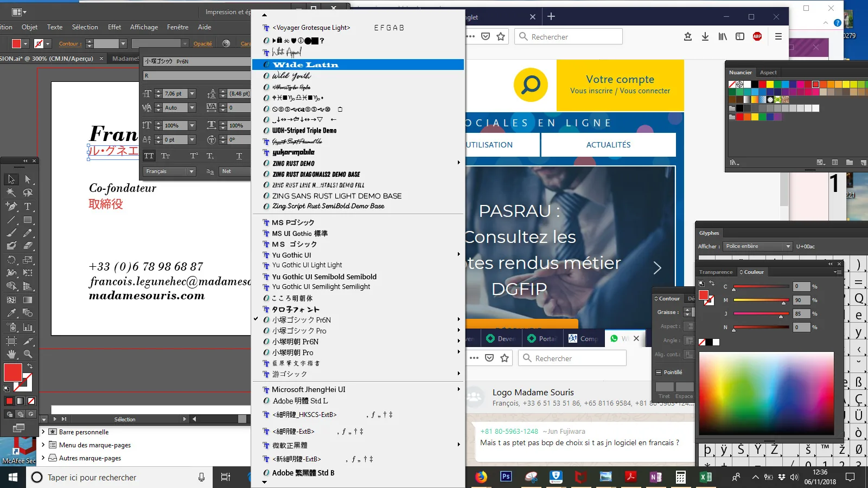Toggle Superscript text style button
Image resolution: width=868 pixels, height=488 pixels.
click(x=194, y=156)
